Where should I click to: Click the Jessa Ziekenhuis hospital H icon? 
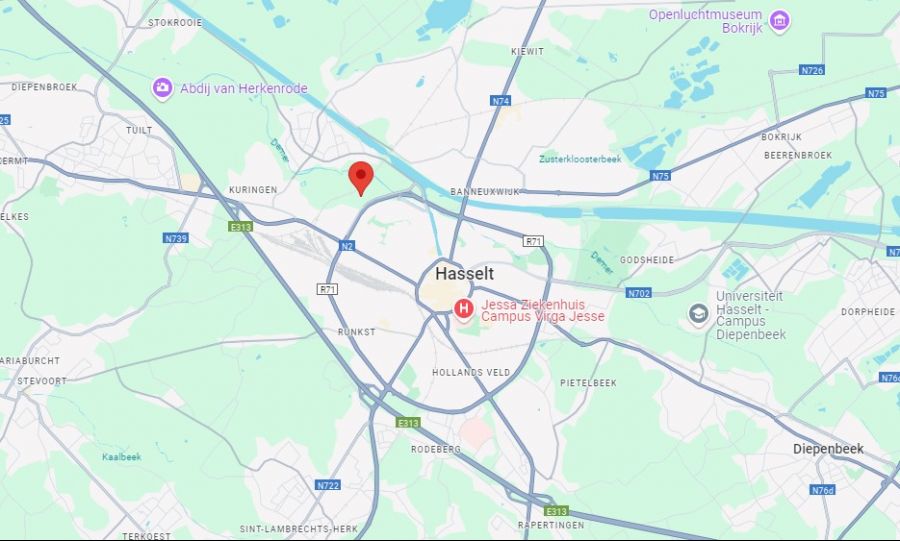463,309
